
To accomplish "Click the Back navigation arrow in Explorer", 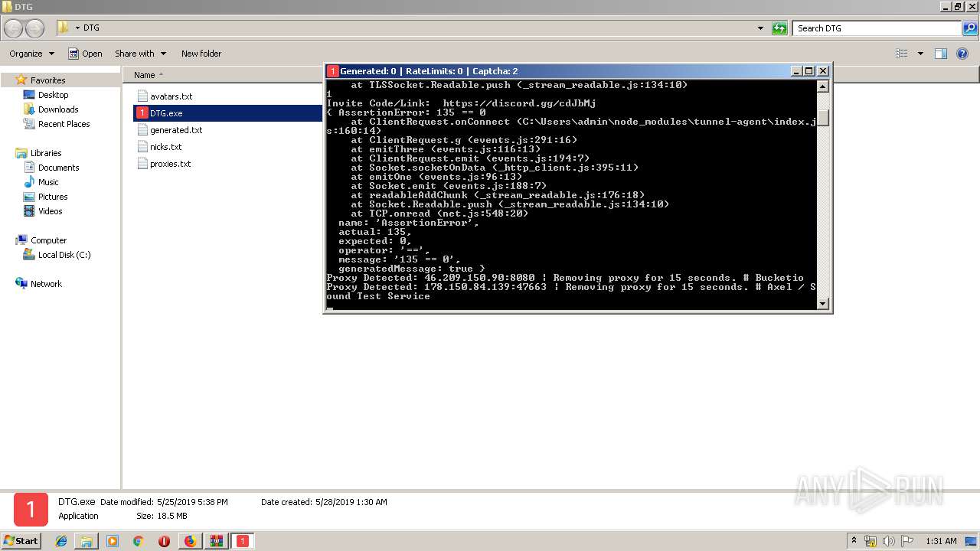I will coord(14,28).
